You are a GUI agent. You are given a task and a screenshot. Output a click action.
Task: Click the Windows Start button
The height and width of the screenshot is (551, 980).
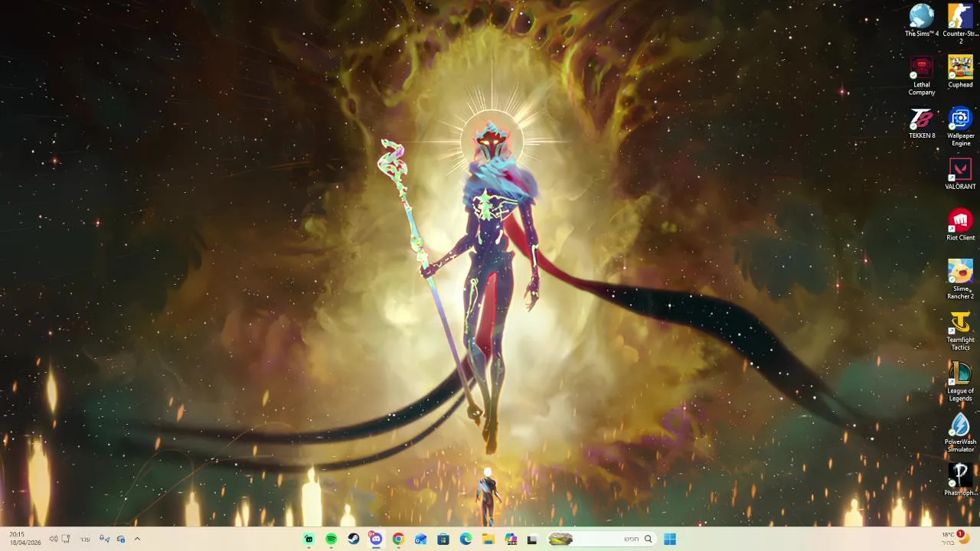pos(670,540)
